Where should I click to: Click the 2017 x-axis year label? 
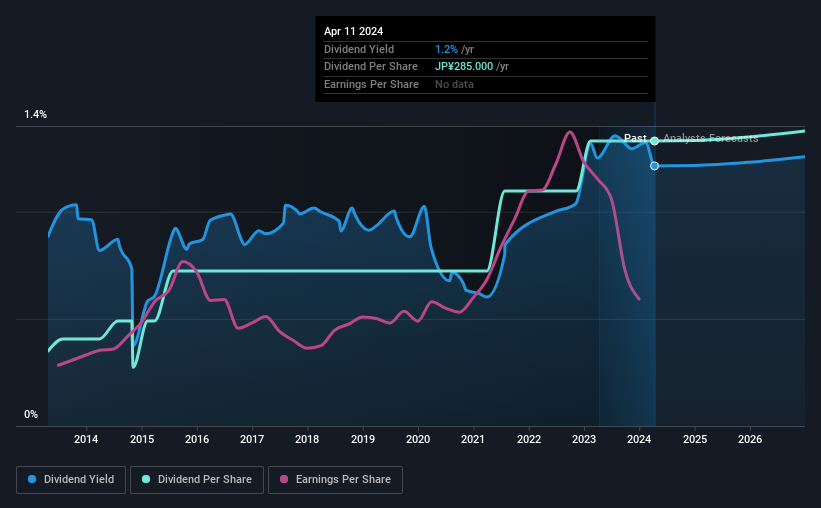point(252,439)
